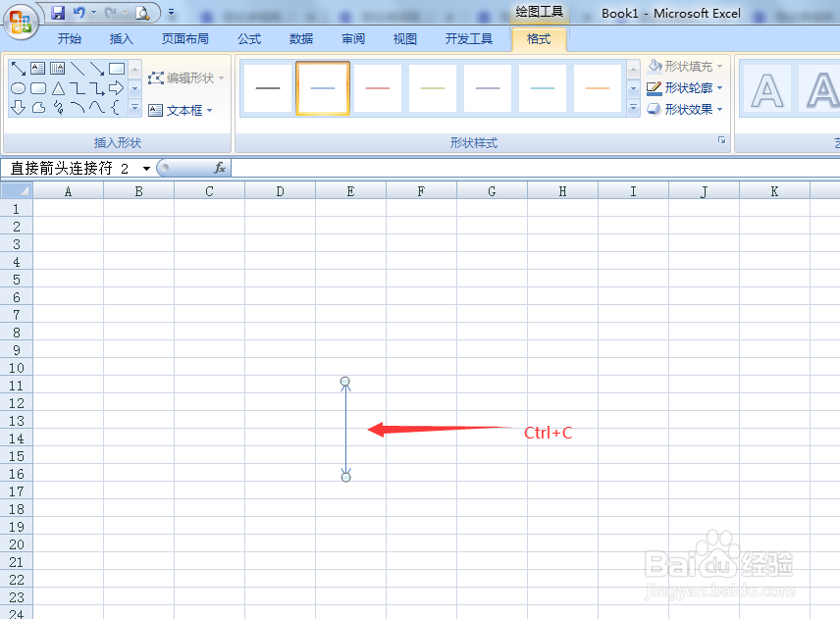Image resolution: width=840 pixels, height=619 pixels.
Task: Open the 开发工具 ribbon tab
Action: click(469, 39)
